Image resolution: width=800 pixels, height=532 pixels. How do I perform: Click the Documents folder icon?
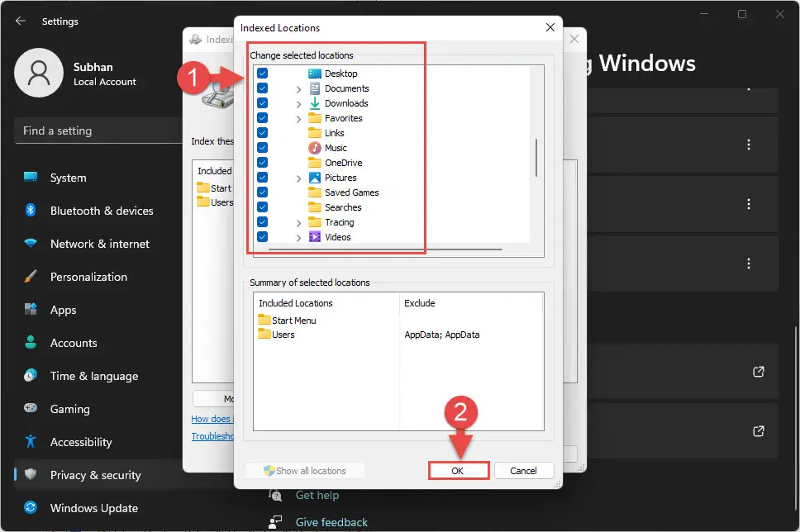tap(315, 88)
